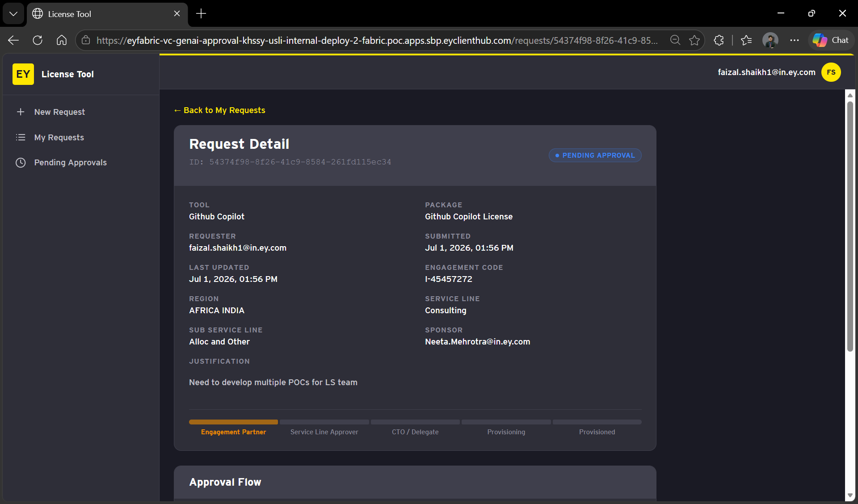Click the FS user avatar
This screenshot has height=504, width=858.
point(831,72)
